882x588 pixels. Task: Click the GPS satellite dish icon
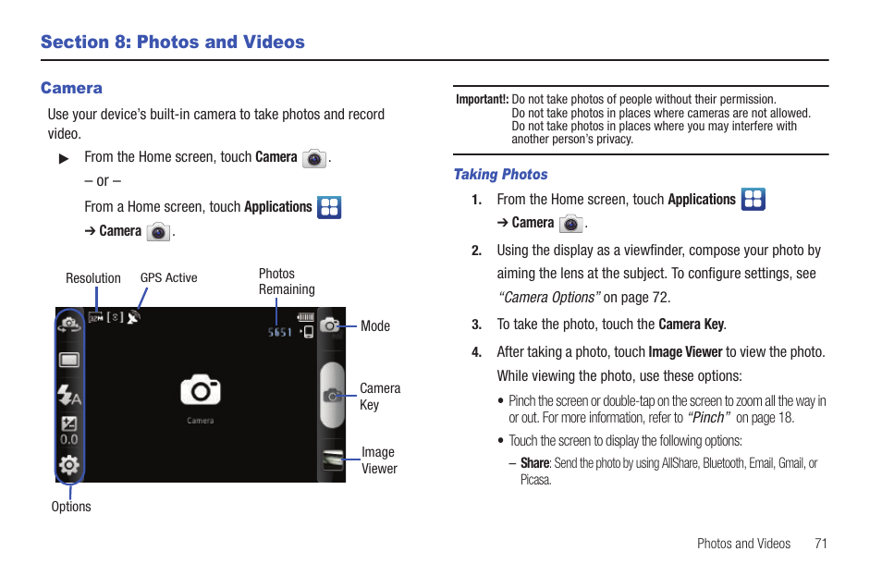(133, 317)
